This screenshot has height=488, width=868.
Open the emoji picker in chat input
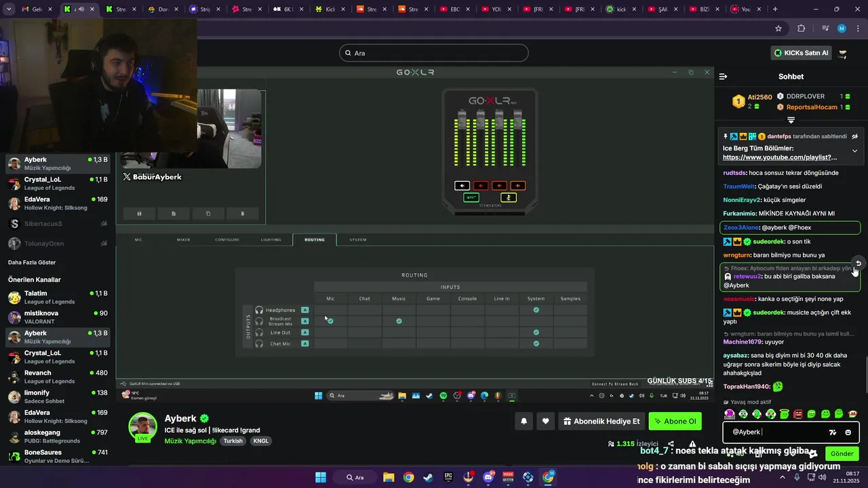click(848, 432)
